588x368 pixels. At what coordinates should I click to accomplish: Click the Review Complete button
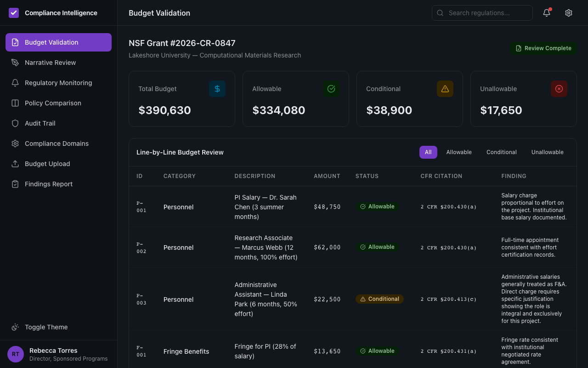[543, 48]
